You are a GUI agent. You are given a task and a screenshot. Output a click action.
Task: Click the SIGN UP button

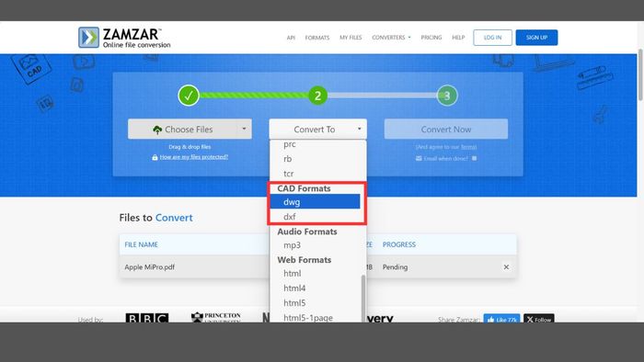[x=536, y=38]
